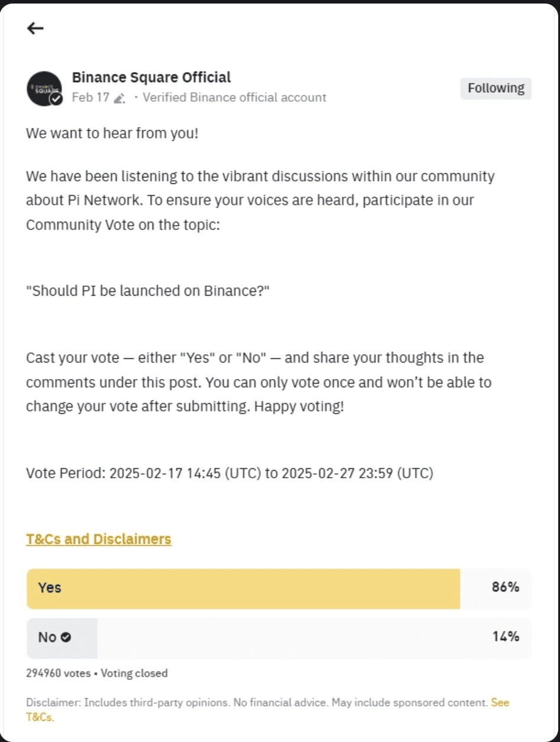The height and width of the screenshot is (742, 560).
Task: Click the pencil edit icon beside Feb 17
Action: pyautogui.click(x=119, y=99)
